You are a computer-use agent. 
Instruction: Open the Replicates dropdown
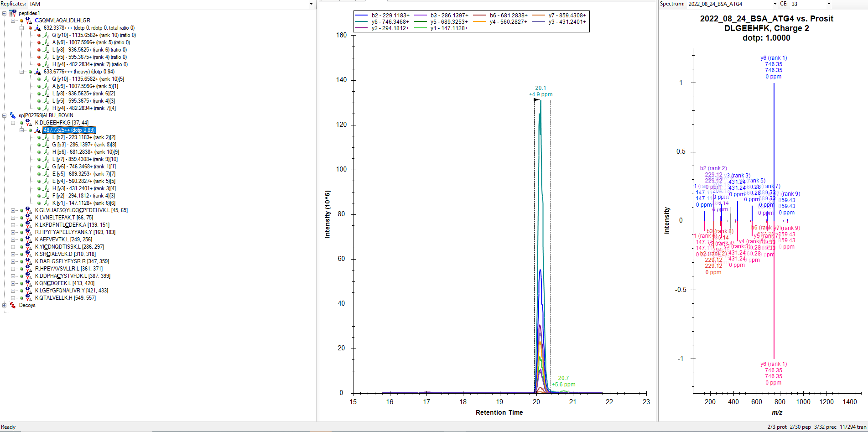pos(311,4)
